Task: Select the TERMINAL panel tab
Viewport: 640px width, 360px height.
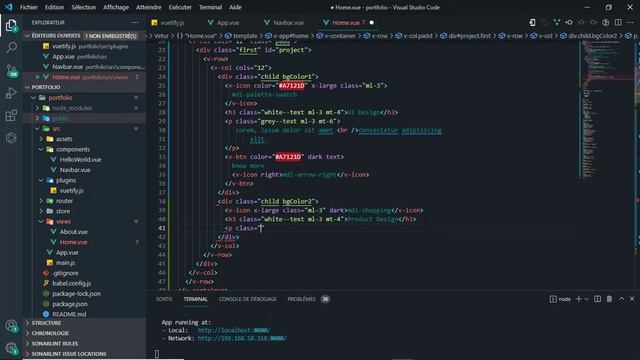Action: [x=196, y=299]
